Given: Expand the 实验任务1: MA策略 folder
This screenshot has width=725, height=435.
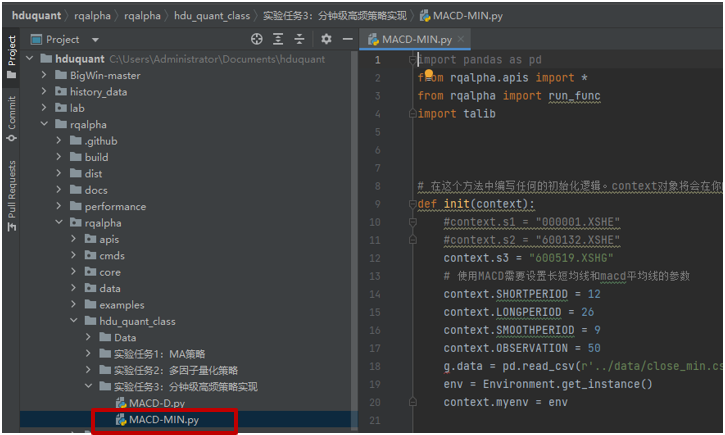Looking at the screenshot, I should pyautogui.click(x=88, y=354).
